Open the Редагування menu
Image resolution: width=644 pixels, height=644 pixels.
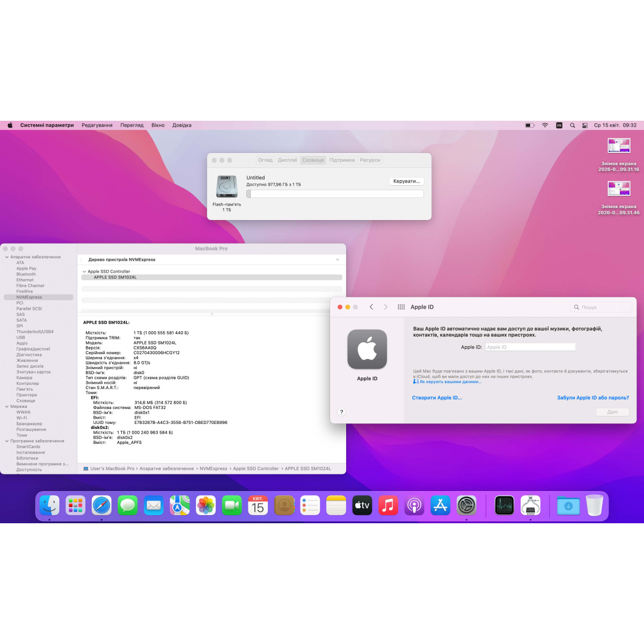(97, 125)
